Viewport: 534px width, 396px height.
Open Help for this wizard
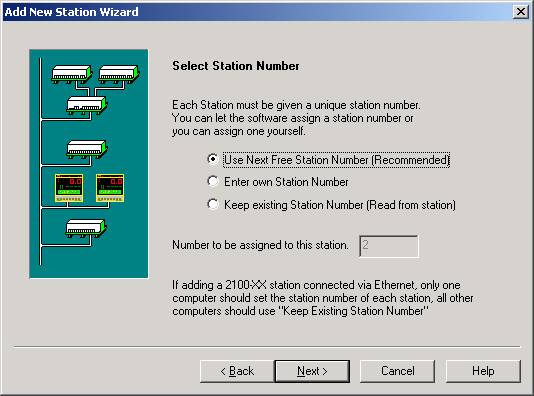(x=483, y=371)
